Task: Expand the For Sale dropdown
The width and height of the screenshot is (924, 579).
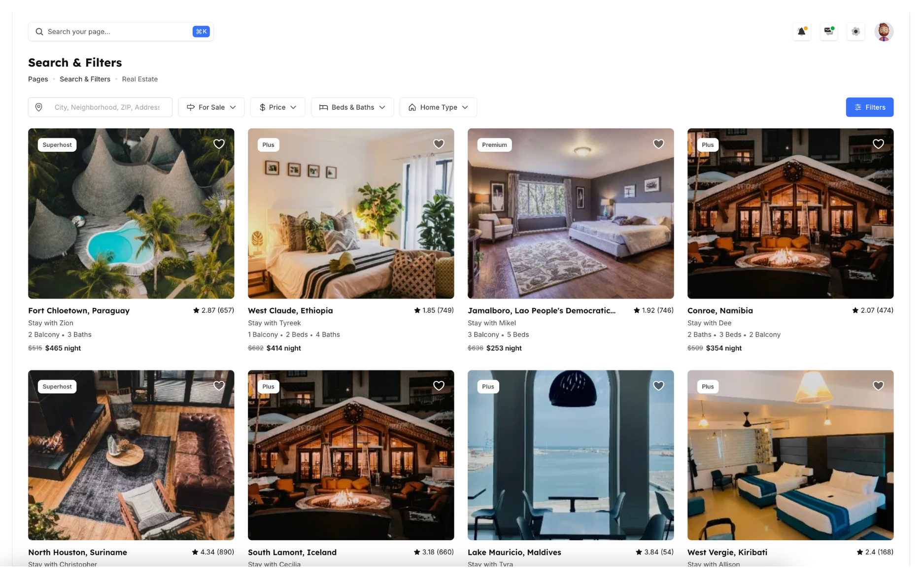Action: coord(211,107)
